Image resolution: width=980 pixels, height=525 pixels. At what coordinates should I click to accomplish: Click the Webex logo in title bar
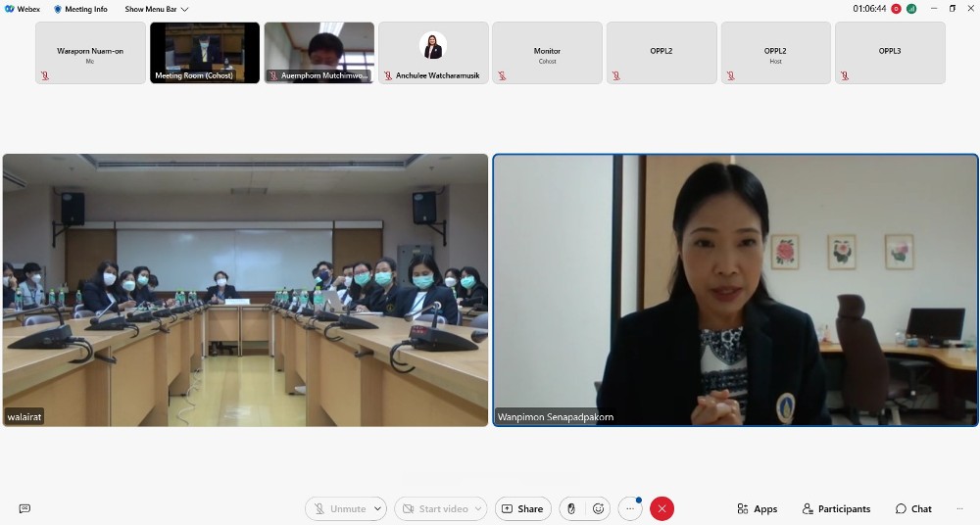[x=9, y=9]
